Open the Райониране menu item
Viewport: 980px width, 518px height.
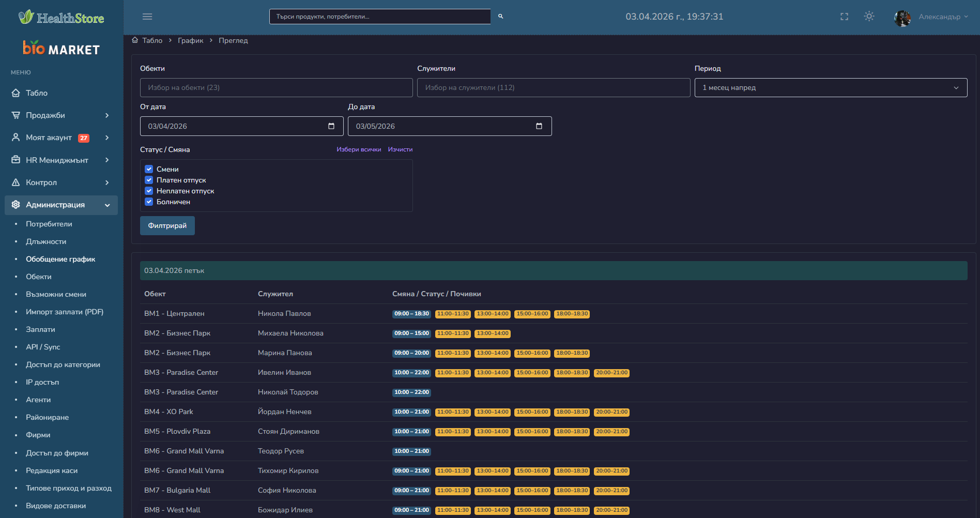click(48, 417)
